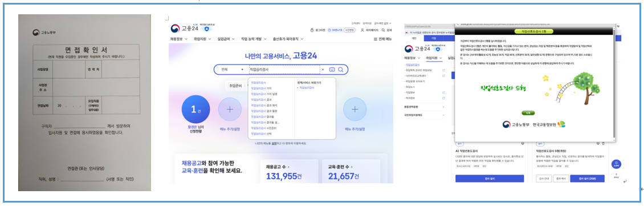Image resolution: width=644 pixels, height=206 pixels.
Task: Open 직업심리검사 under 정책/서비스 바로가기
Action: pos(307,87)
